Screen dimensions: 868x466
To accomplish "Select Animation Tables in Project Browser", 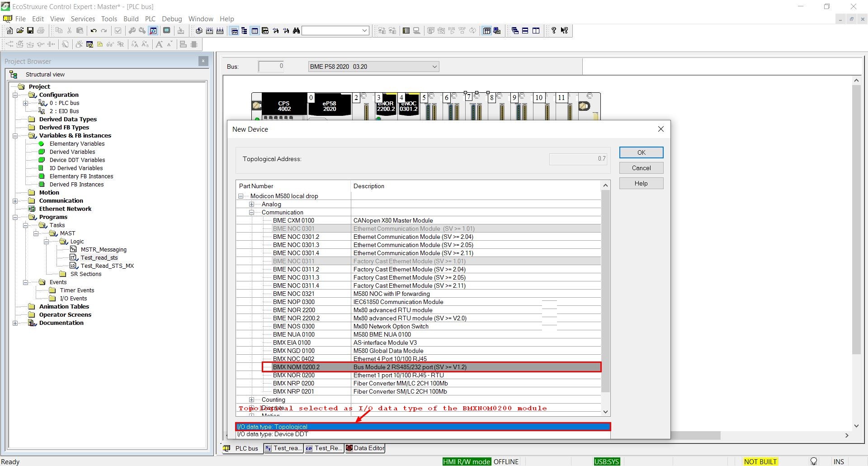I will tap(64, 307).
